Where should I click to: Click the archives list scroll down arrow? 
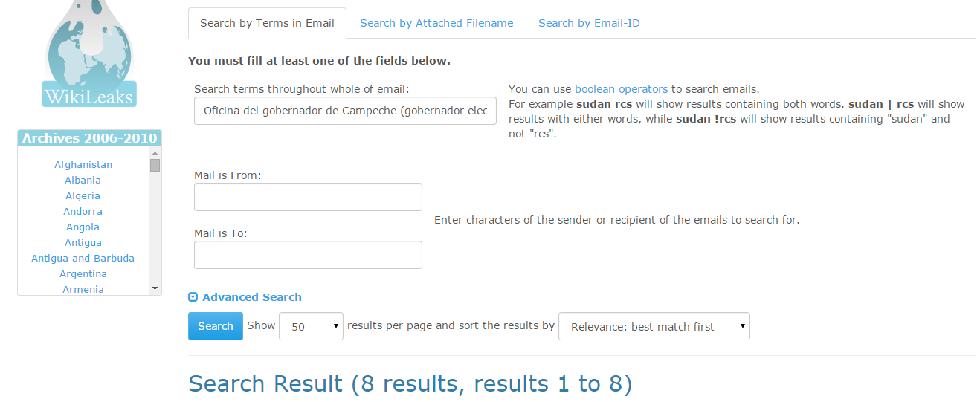[x=155, y=288]
